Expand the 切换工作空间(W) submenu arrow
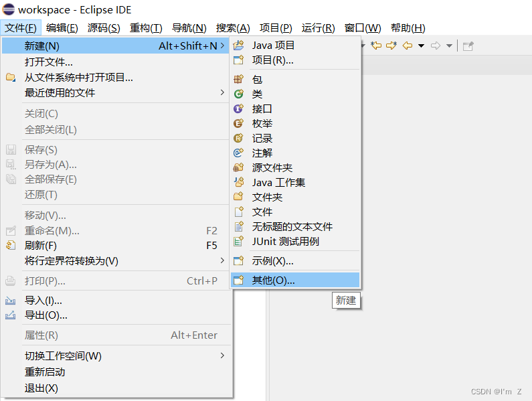Viewport: 532px width, 401px height. tap(222, 355)
